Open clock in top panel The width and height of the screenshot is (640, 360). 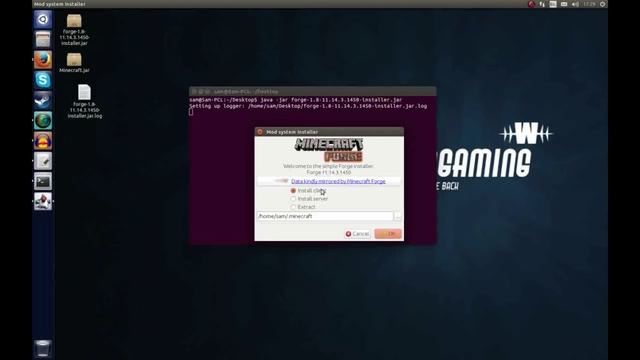point(589,4)
